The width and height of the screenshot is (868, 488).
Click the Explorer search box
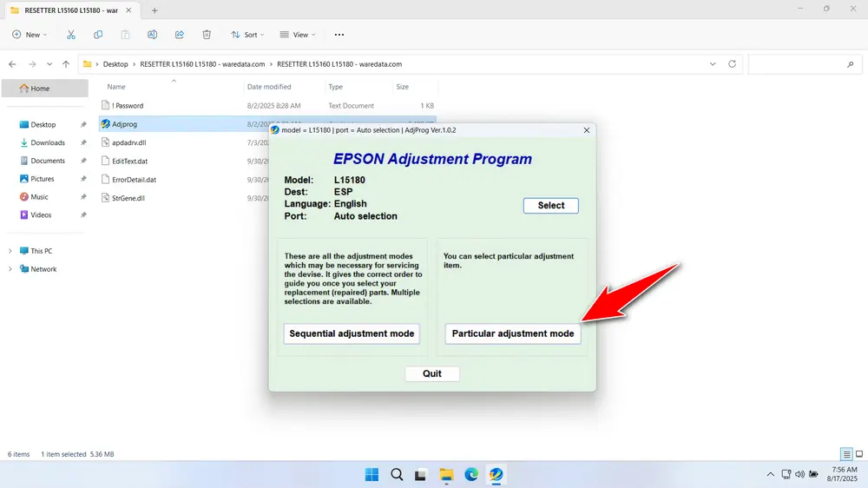(803, 64)
